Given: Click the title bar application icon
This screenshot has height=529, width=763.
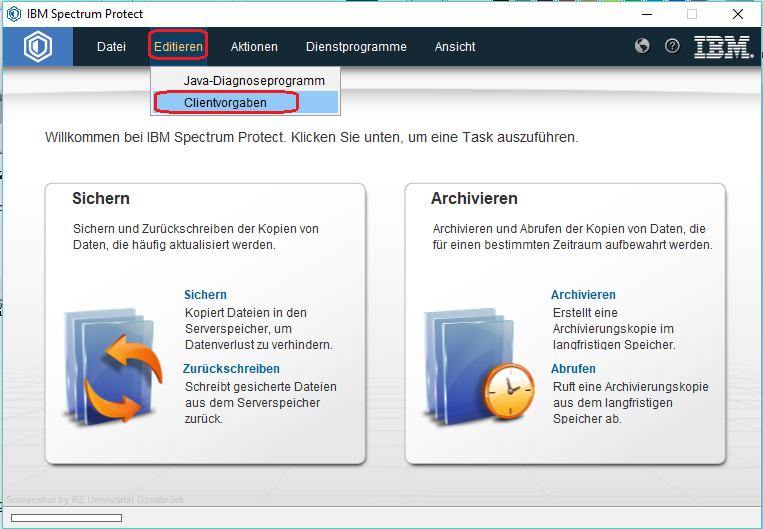Looking at the screenshot, I should click(14, 14).
